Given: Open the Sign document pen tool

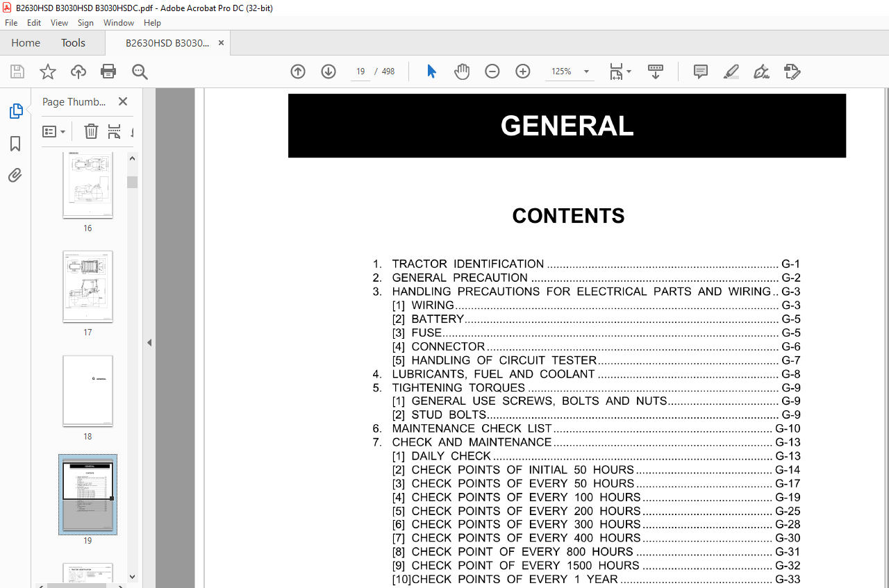Looking at the screenshot, I should tap(761, 72).
